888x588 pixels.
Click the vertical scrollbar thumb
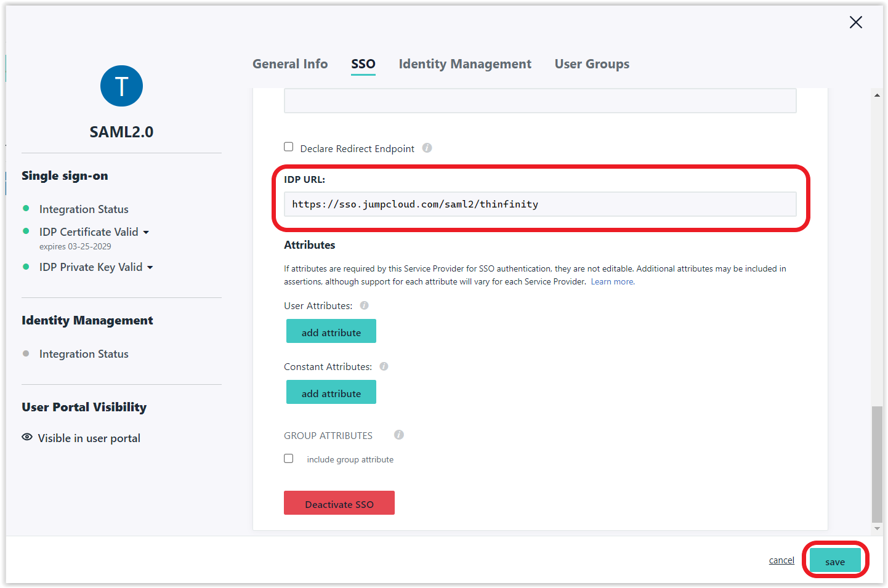tap(877, 464)
